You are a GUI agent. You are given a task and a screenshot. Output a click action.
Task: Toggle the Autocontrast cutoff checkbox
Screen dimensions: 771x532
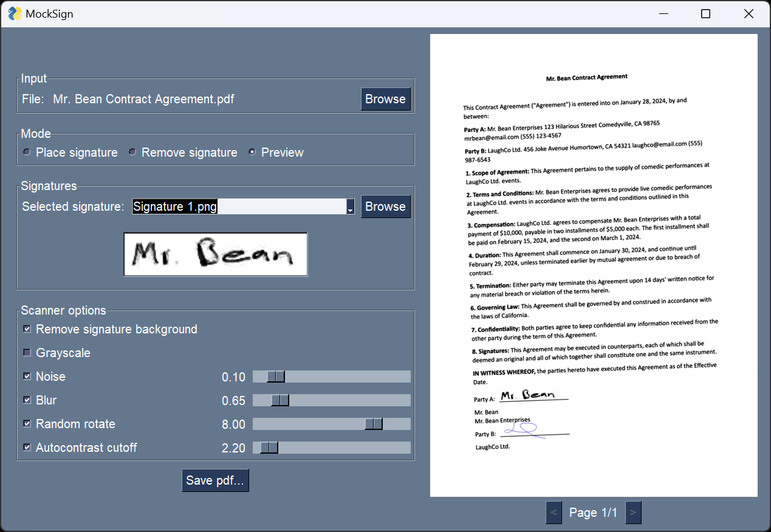click(27, 448)
